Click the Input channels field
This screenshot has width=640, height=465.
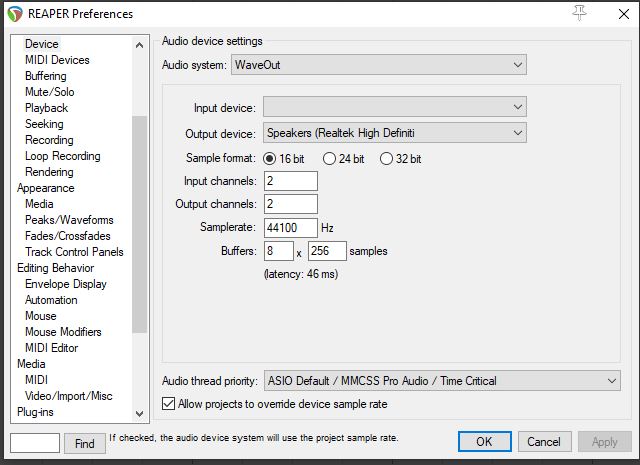(291, 181)
